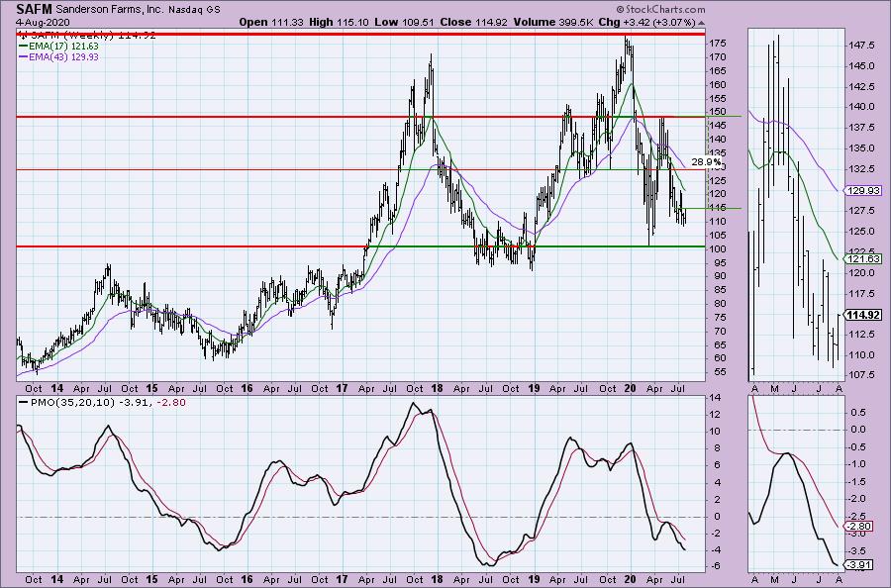This screenshot has height=588, width=891.
Task: Click the 107.5 label on thumbnail axis
Action: (x=862, y=375)
